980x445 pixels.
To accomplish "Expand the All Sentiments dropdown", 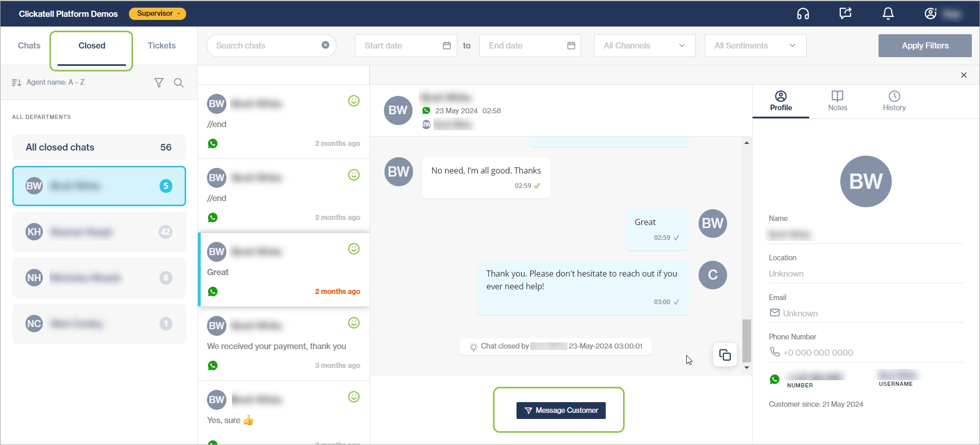I will click(x=755, y=46).
